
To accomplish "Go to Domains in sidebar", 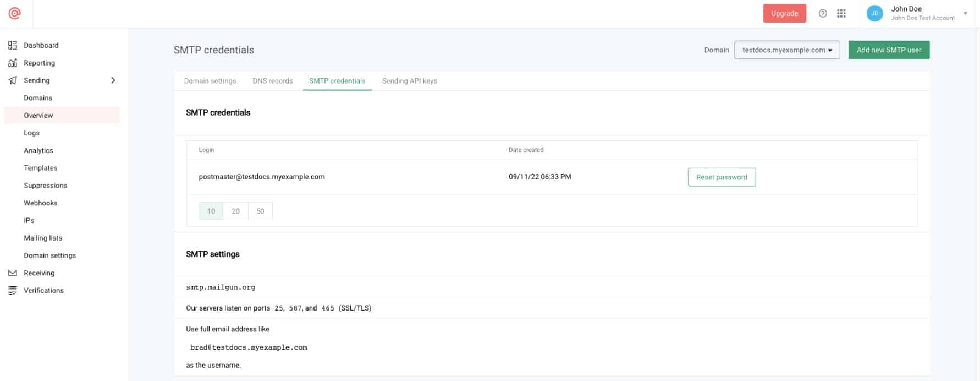I will 38,98.
